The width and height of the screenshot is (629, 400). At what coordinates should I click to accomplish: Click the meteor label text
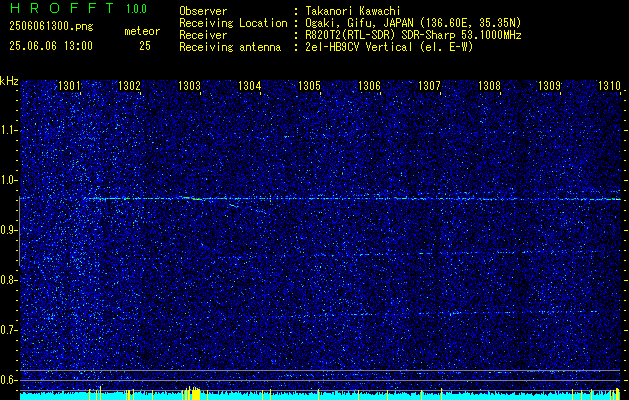point(142,31)
